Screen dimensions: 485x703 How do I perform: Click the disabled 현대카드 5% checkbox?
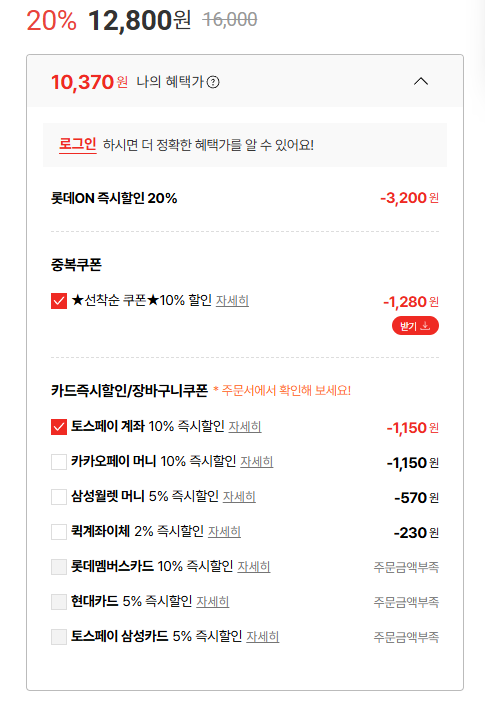pyautogui.click(x=59, y=602)
